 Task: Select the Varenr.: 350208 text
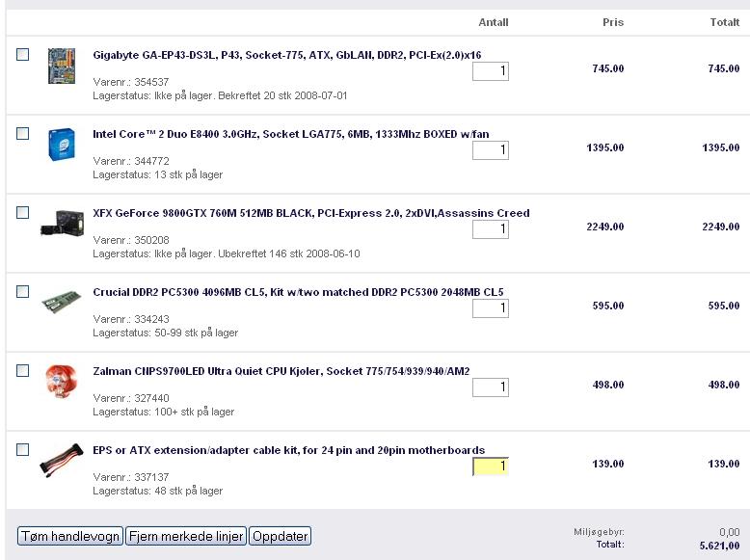(x=130, y=240)
